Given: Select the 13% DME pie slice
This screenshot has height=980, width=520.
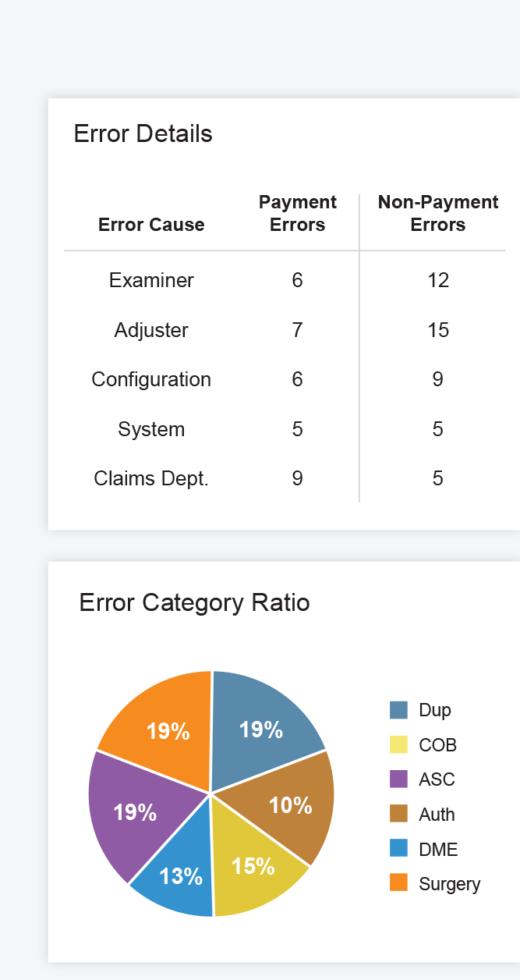Looking at the screenshot, I should click(x=181, y=870).
